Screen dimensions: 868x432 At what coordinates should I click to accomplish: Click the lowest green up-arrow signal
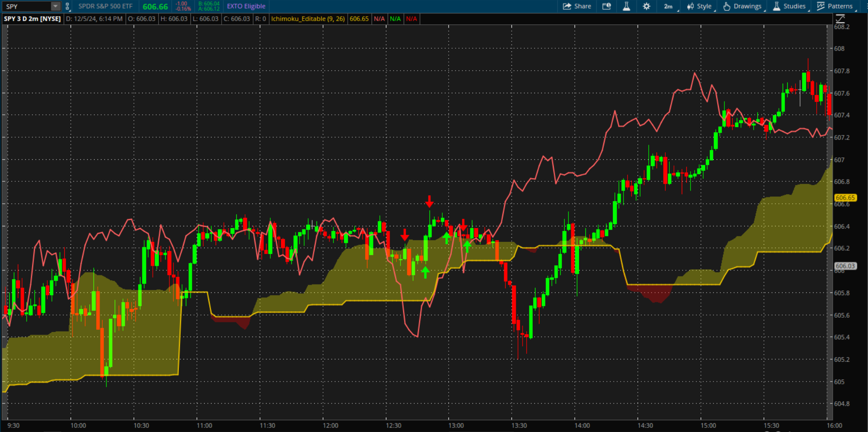pos(425,272)
